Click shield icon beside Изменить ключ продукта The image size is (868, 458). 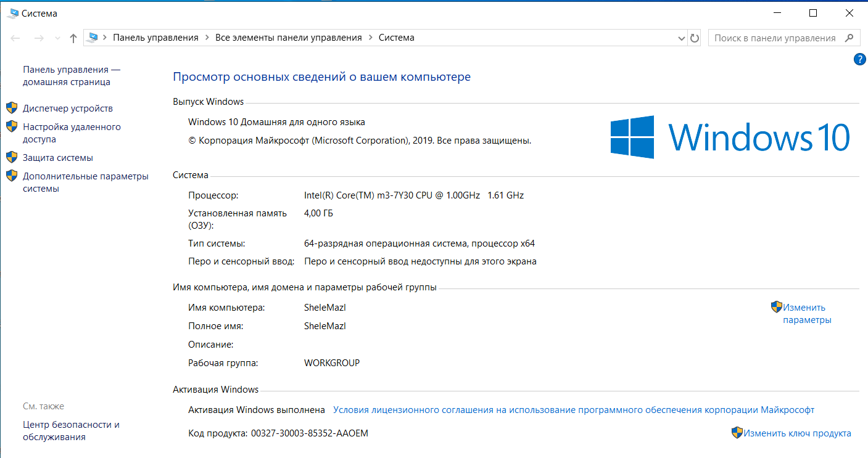(x=737, y=433)
